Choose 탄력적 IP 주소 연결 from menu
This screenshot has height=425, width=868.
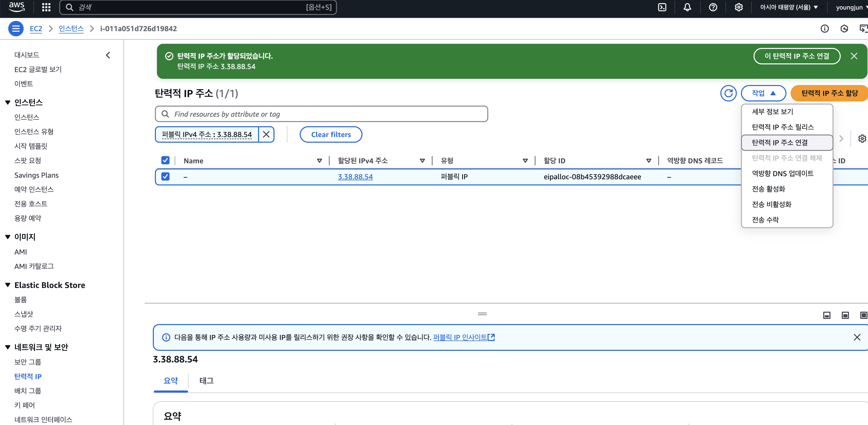point(780,142)
